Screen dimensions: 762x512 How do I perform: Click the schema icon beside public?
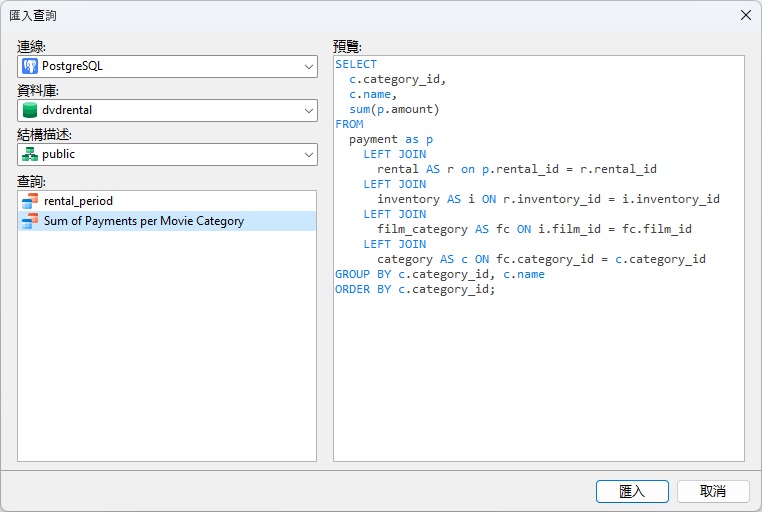30,154
